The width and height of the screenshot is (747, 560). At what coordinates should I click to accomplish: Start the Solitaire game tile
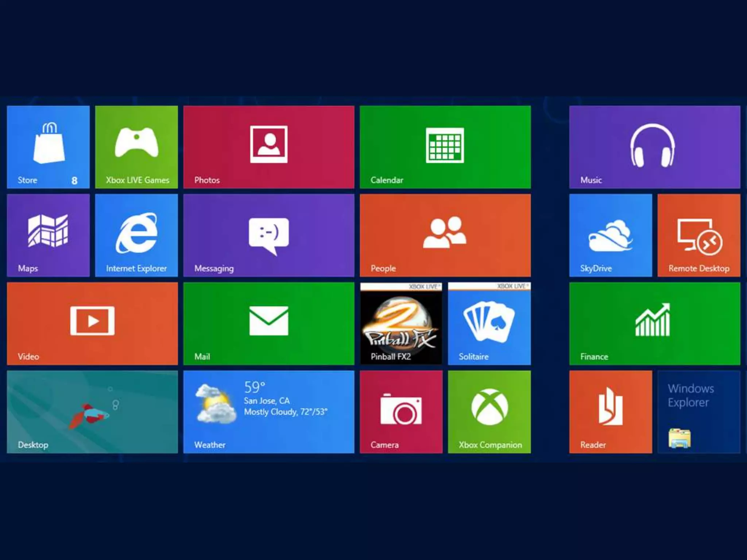point(489,323)
